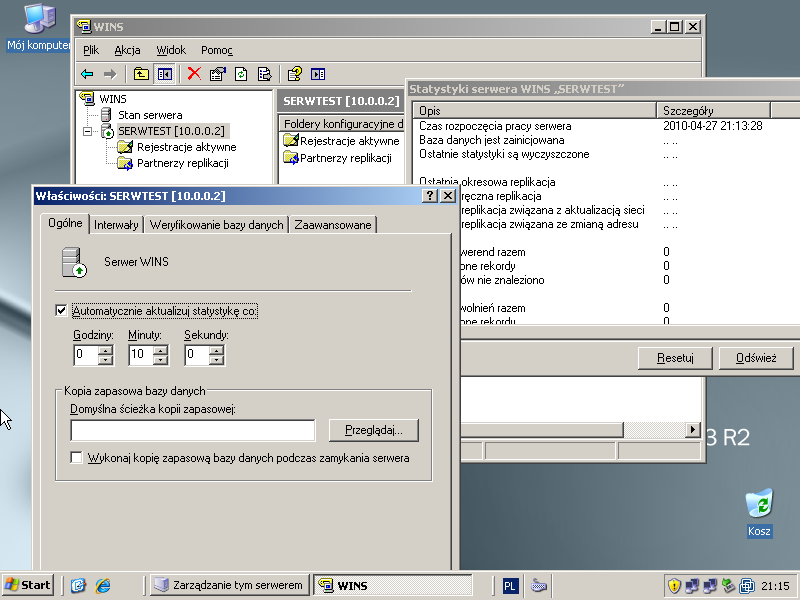Collapse the SERWTEST tree node
Screen dimensions: 800x600
pyautogui.click(x=87, y=132)
